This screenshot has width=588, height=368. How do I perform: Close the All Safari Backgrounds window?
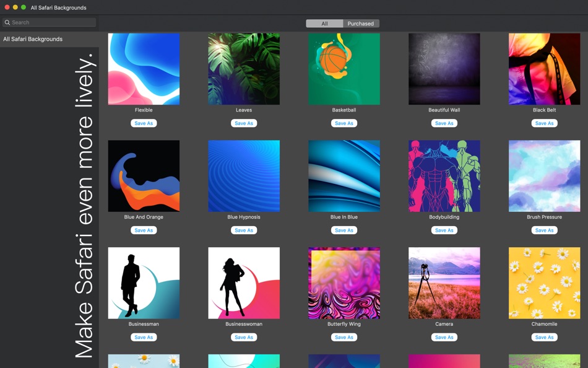(7, 7)
